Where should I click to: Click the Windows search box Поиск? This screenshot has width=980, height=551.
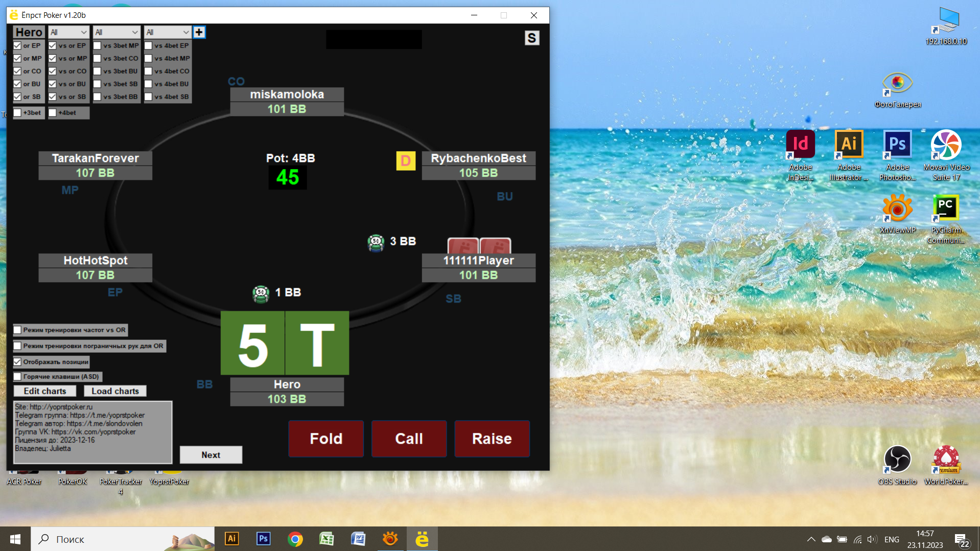click(123, 539)
